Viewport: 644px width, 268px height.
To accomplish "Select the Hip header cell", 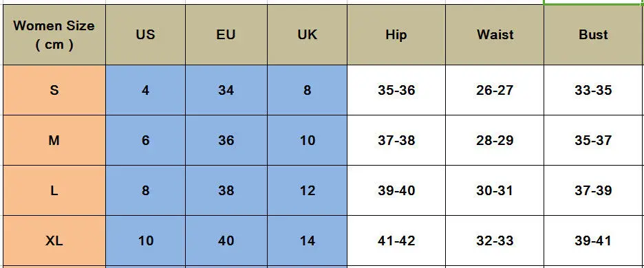I will (396, 35).
